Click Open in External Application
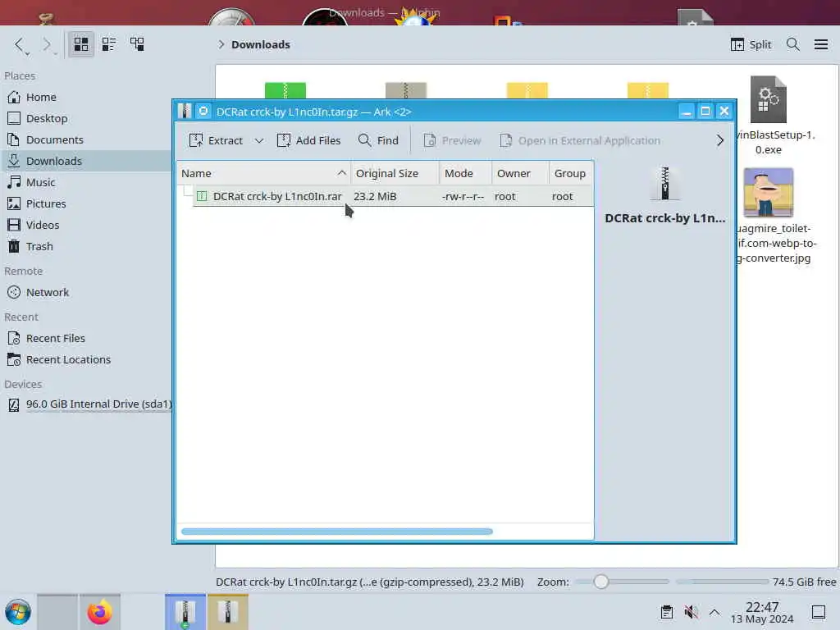The height and width of the screenshot is (630, 840). [580, 140]
